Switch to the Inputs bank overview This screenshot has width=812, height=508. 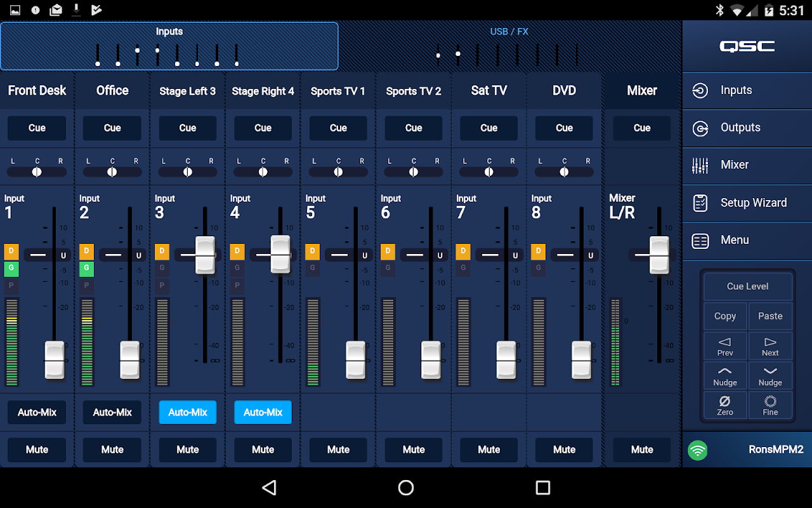[169, 46]
